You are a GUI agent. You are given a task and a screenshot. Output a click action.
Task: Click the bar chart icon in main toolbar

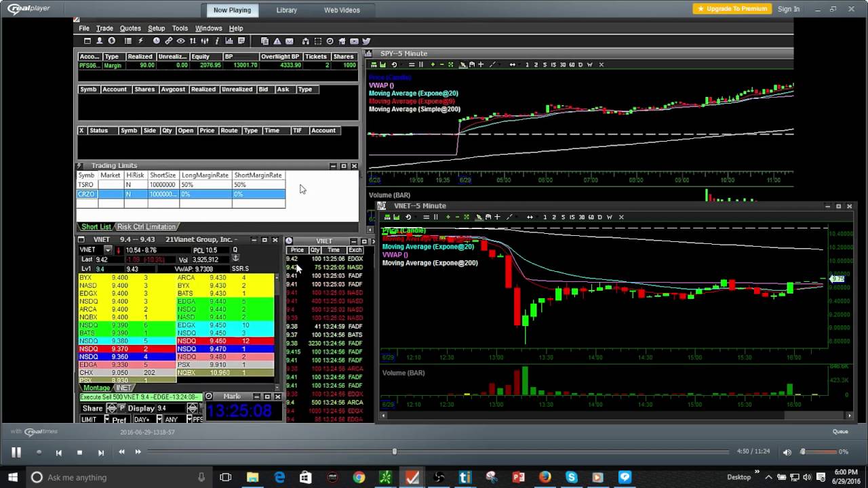tap(229, 41)
